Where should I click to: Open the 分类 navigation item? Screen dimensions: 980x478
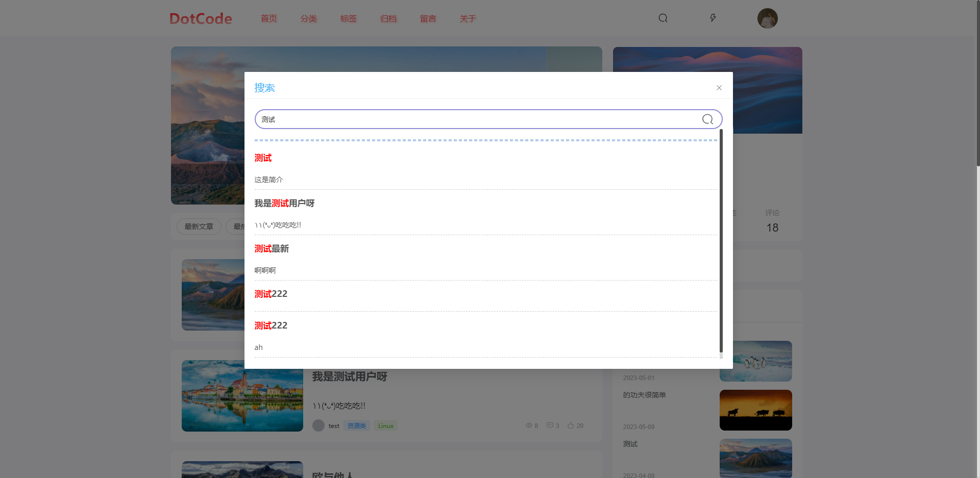[x=309, y=19]
